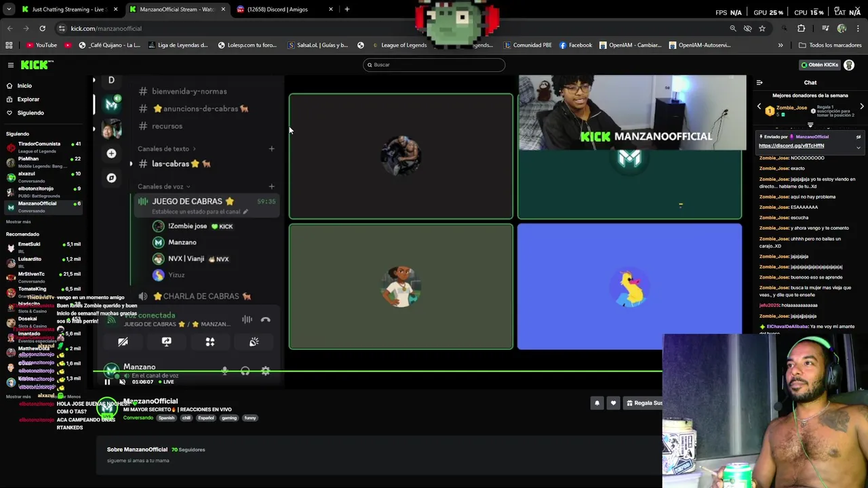Viewport: 868px width, 488px height.
Task: Collapse Canales de texto category
Action: pos(167,148)
